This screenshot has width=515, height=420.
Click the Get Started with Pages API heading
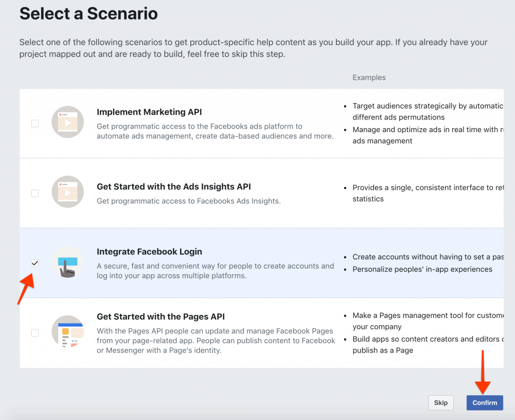tap(160, 317)
